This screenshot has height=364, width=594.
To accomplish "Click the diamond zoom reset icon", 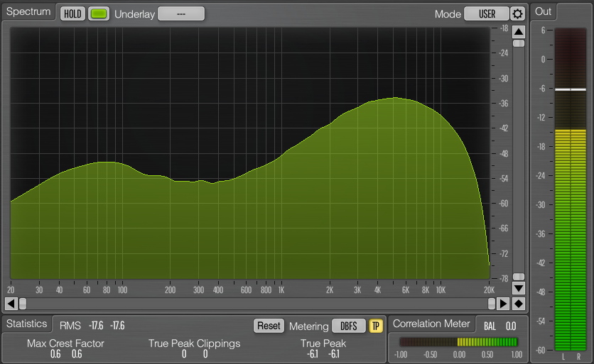I will click(x=519, y=304).
